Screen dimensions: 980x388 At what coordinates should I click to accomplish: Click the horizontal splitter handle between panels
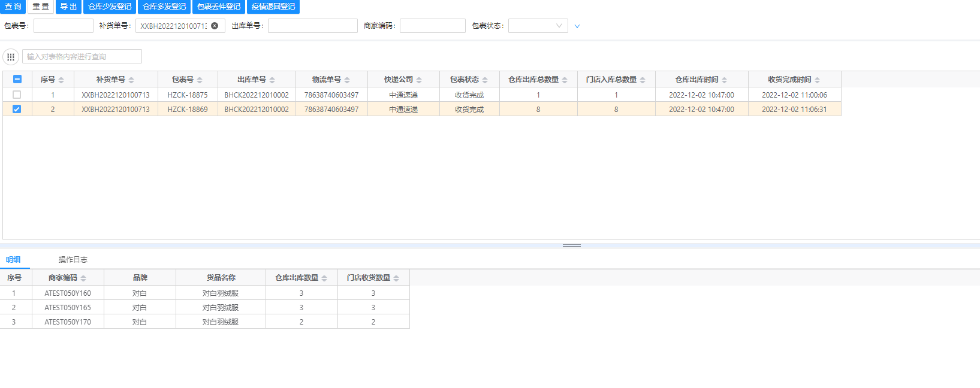(571, 245)
